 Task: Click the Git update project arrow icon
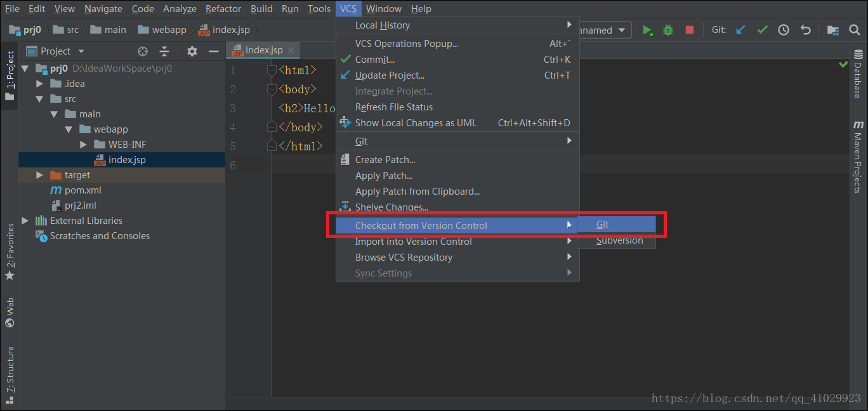740,30
